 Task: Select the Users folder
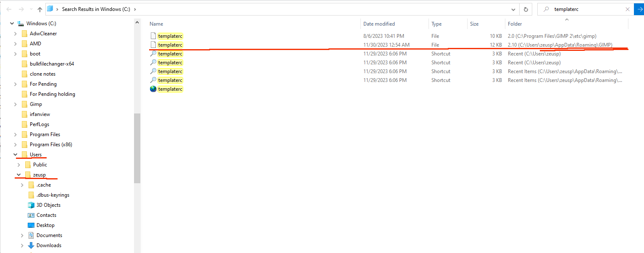[x=36, y=155]
